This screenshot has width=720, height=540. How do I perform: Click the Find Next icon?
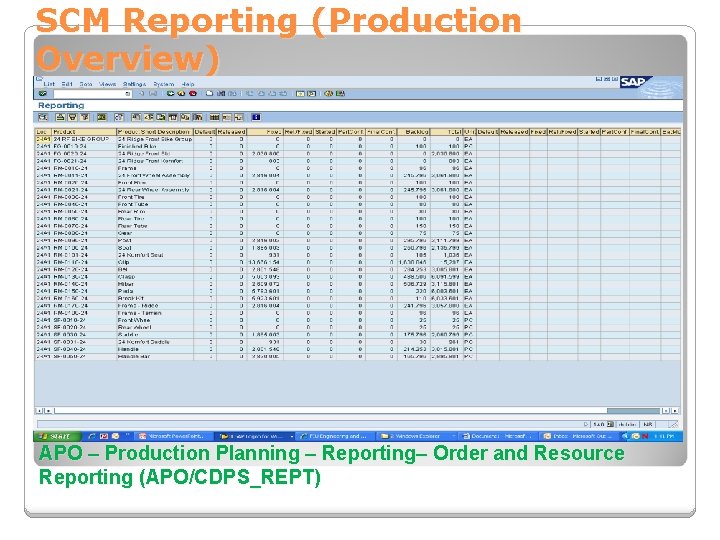[232, 94]
